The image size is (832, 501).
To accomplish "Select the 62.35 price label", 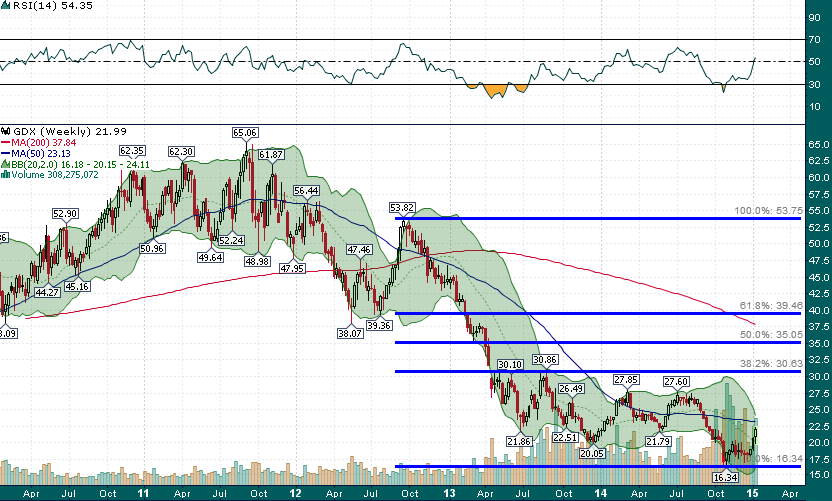I will coord(132,151).
